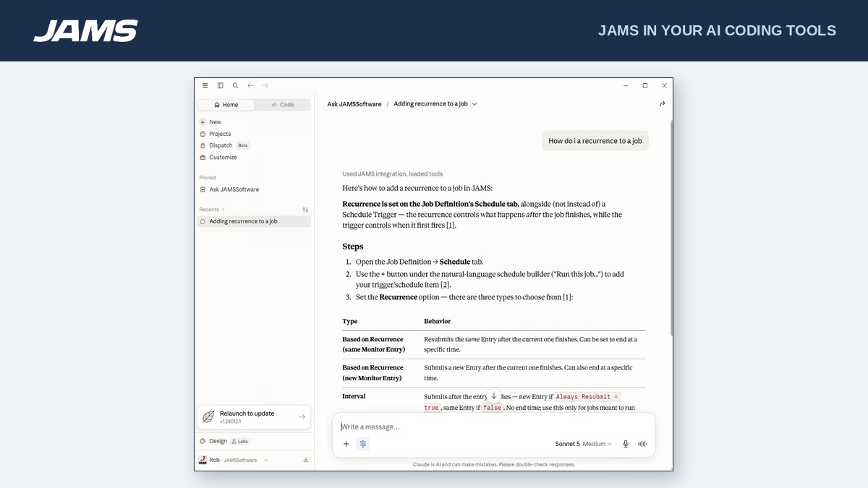Viewport: 868px width, 488px height.
Task: Click 'Used JAMS integration, loaded tools' line
Action: tap(393, 174)
